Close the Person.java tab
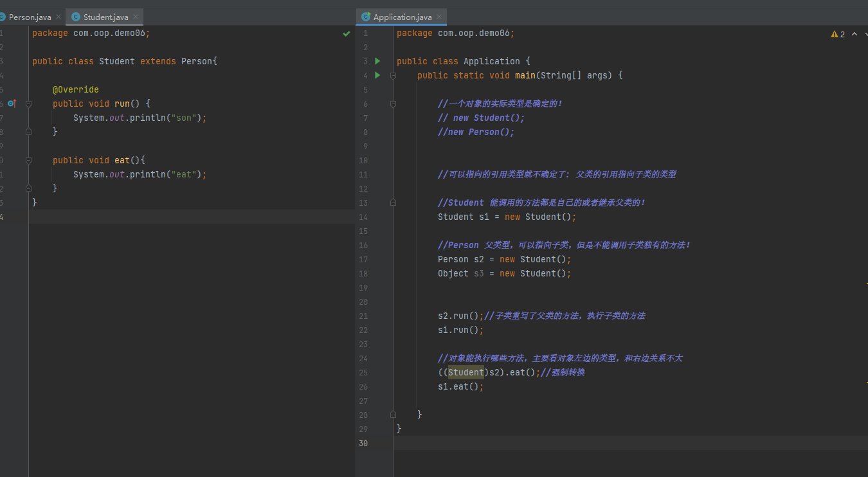Screen dimensions: 868x477 coord(58,17)
